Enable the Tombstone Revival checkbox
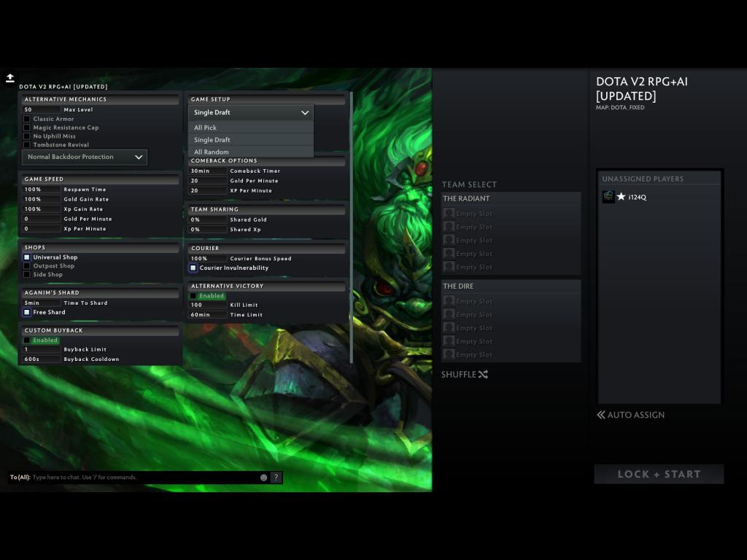Image resolution: width=747 pixels, height=560 pixels. [27, 145]
